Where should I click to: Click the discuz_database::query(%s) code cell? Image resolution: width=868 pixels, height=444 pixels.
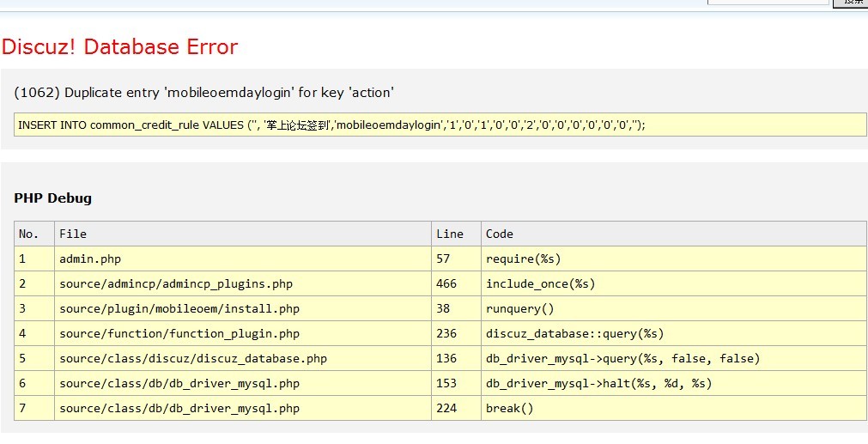click(x=674, y=333)
